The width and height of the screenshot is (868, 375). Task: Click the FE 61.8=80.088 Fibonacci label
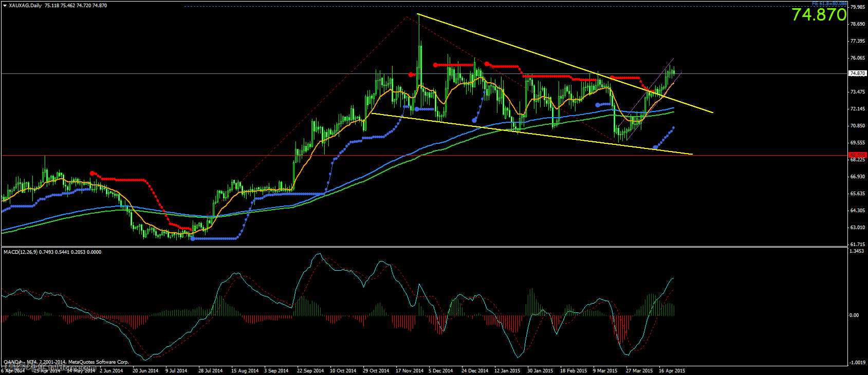(829, 3)
